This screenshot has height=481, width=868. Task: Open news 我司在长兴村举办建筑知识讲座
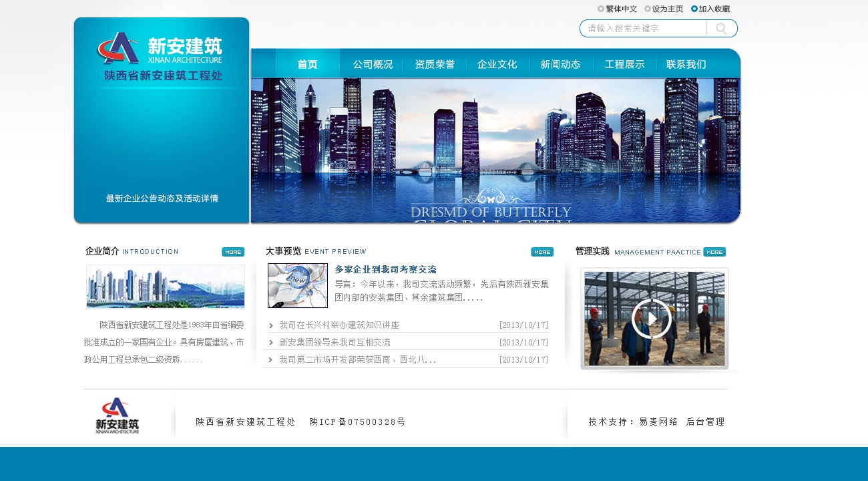click(x=339, y=325)
